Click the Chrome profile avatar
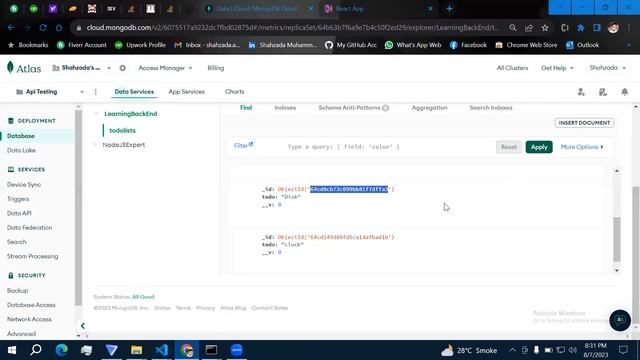Viewport: 640px width, 360px height. tap(613, 28)
